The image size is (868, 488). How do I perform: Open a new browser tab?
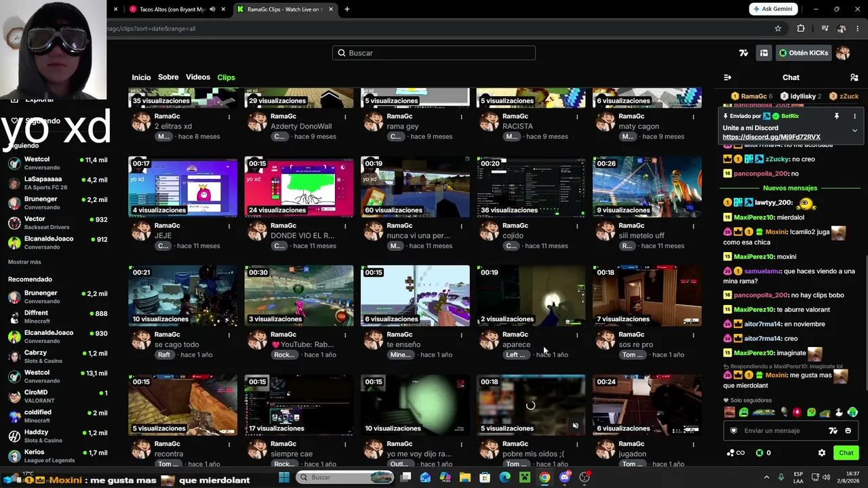pyautogui.click(x=347, y=9)
